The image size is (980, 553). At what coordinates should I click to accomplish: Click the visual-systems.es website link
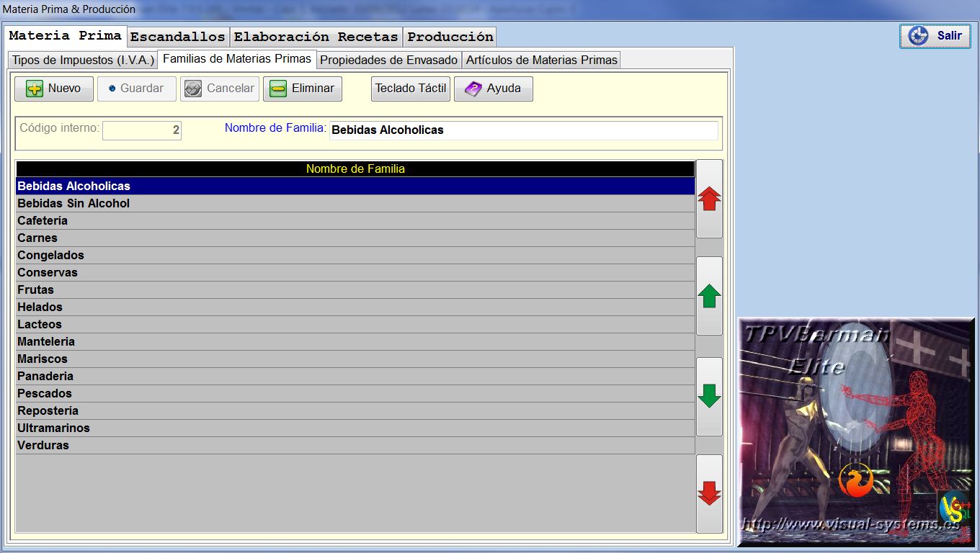point(850,525)
